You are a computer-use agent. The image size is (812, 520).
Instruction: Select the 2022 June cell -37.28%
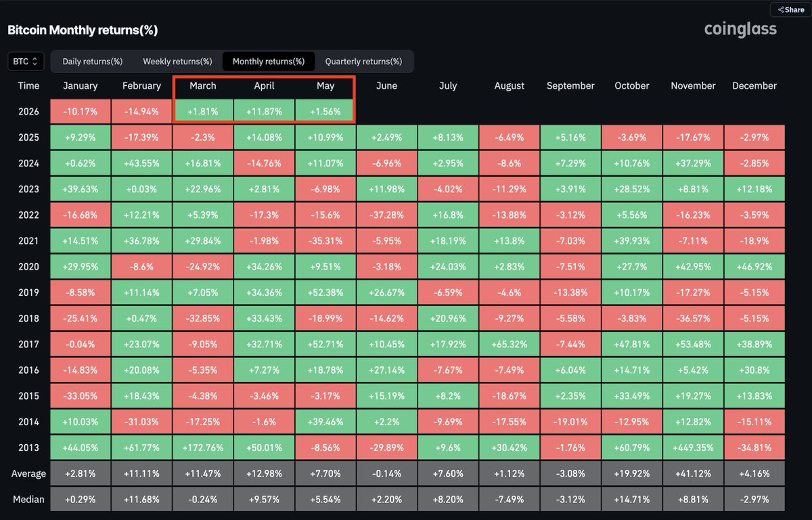click(386, 215)
